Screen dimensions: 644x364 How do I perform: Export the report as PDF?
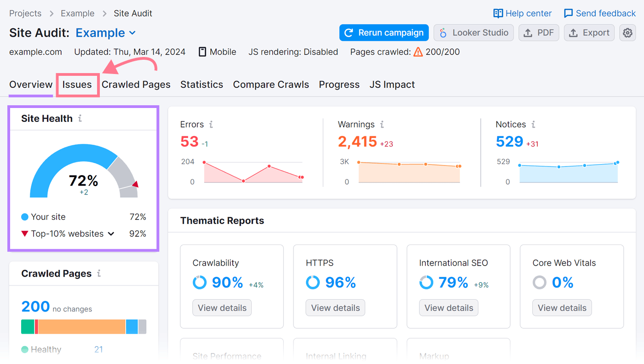[539, 33]
